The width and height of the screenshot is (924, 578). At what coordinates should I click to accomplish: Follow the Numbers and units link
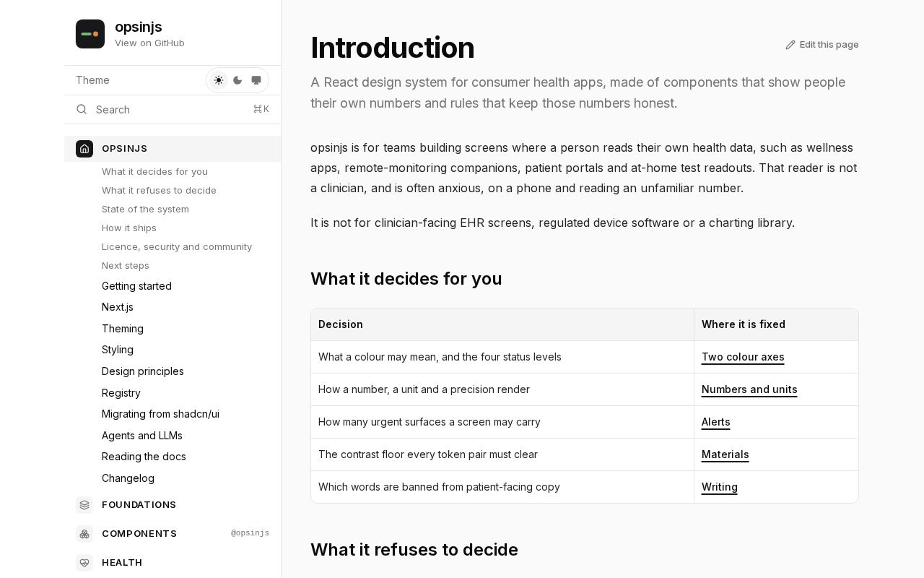[749, 389]
